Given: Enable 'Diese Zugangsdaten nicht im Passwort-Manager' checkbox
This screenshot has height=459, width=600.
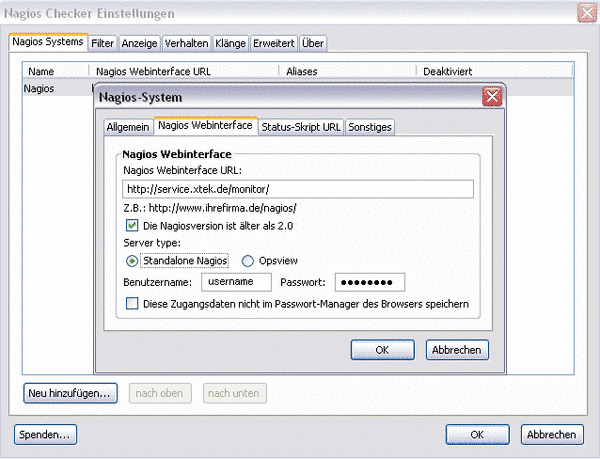Looking at the screenshot, I should point(132,303).
